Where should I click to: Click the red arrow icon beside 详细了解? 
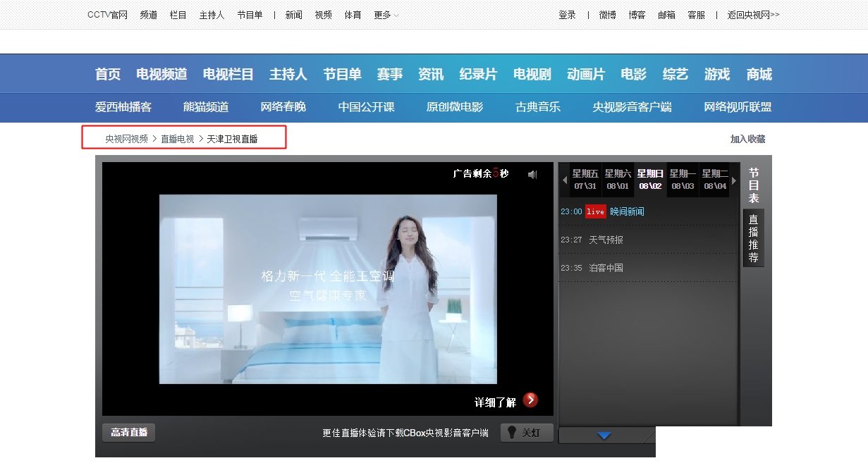point(532,400)
